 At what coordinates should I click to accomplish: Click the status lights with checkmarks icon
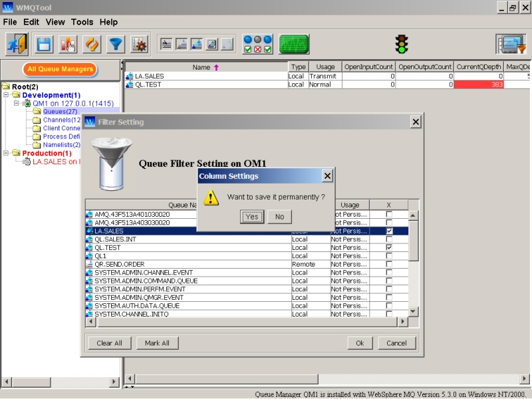click(257, 45)
